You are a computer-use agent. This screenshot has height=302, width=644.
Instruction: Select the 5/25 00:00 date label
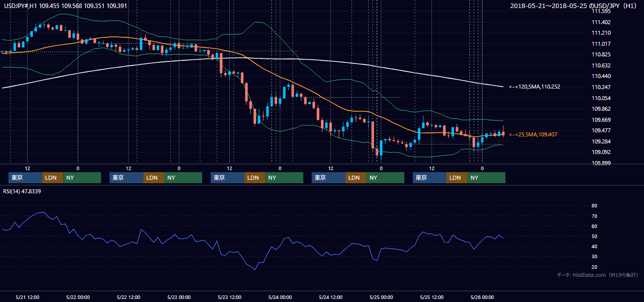coord(381,297)
